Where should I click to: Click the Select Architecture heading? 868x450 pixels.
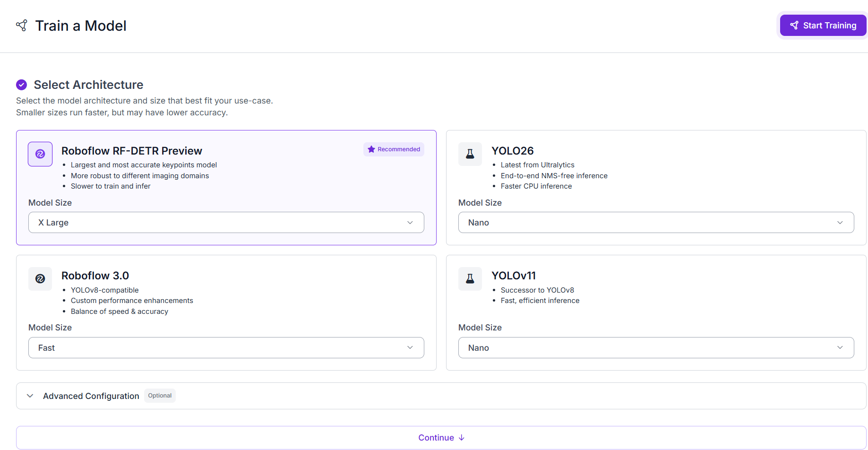click(x=88, y=85)
